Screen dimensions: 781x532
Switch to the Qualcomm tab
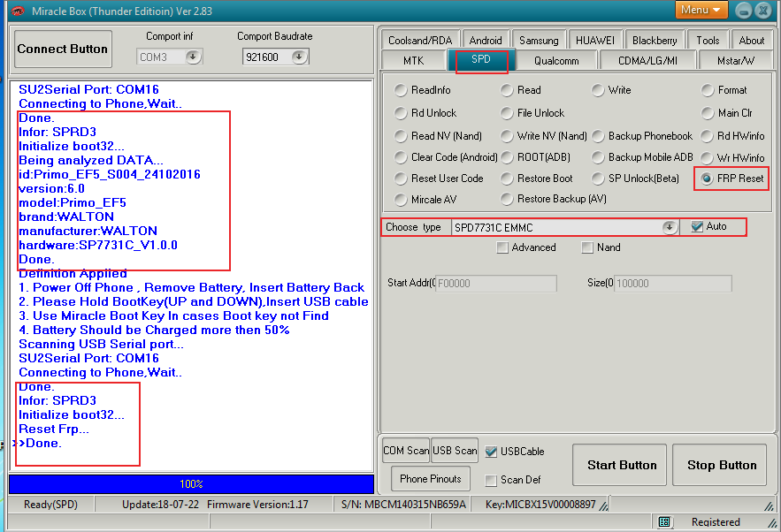556,61
